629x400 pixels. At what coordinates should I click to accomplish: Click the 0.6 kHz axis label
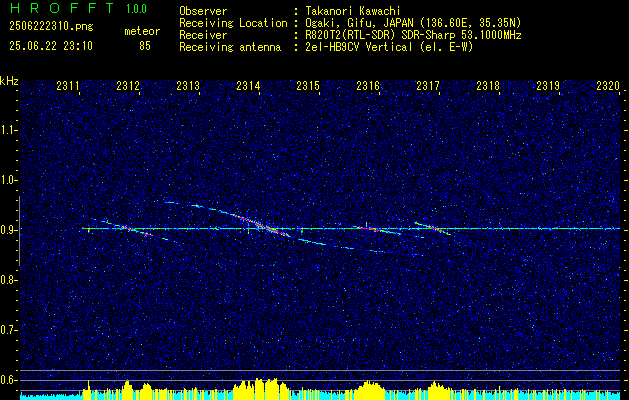point(9,380)
